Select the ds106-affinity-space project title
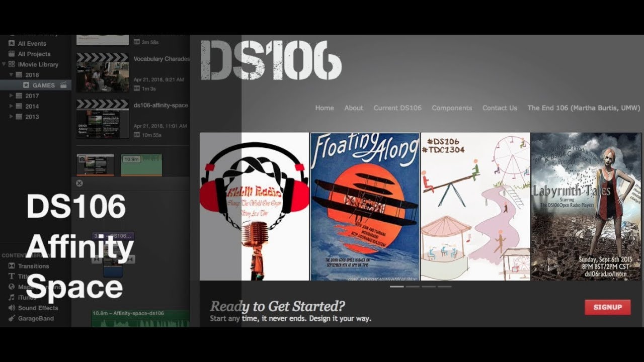The height and width of the screenshot is (362, 644). [160, 105]
